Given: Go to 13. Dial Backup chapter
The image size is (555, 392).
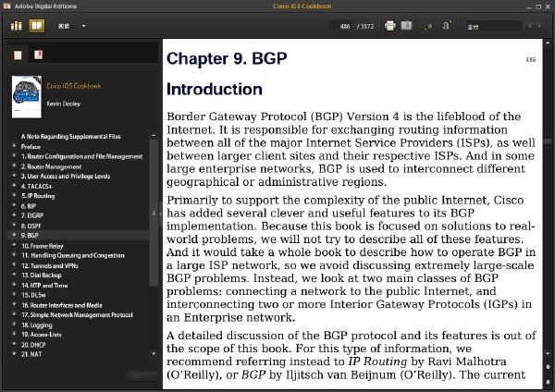Looking at the screenshot, I should click(x=41, y=276).
